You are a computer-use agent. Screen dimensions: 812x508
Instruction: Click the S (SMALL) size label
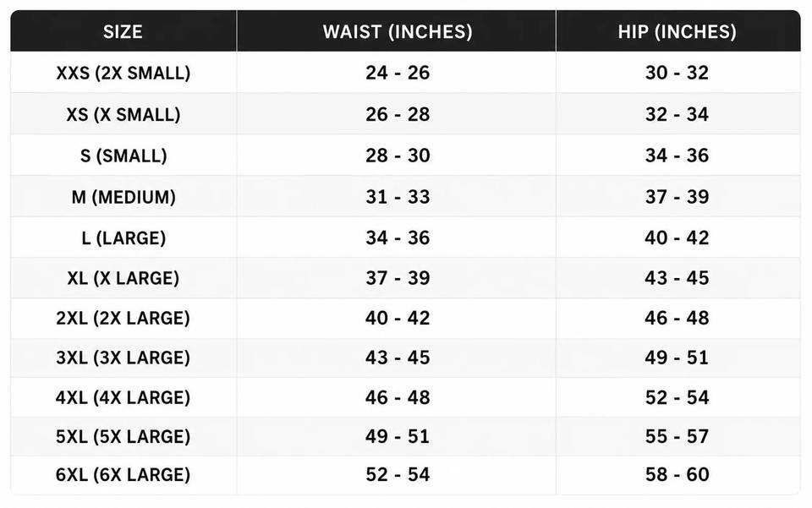(x=123, y=156)
